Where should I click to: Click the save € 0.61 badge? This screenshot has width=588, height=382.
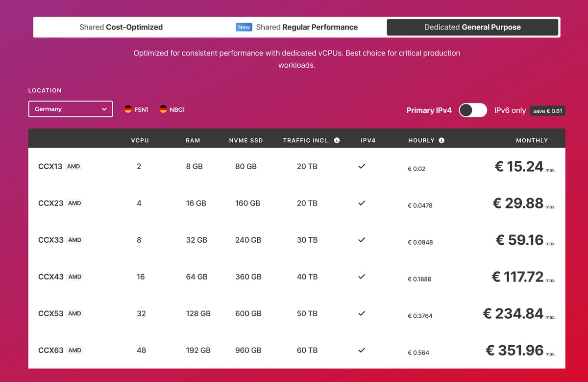[x=547, y=111]
